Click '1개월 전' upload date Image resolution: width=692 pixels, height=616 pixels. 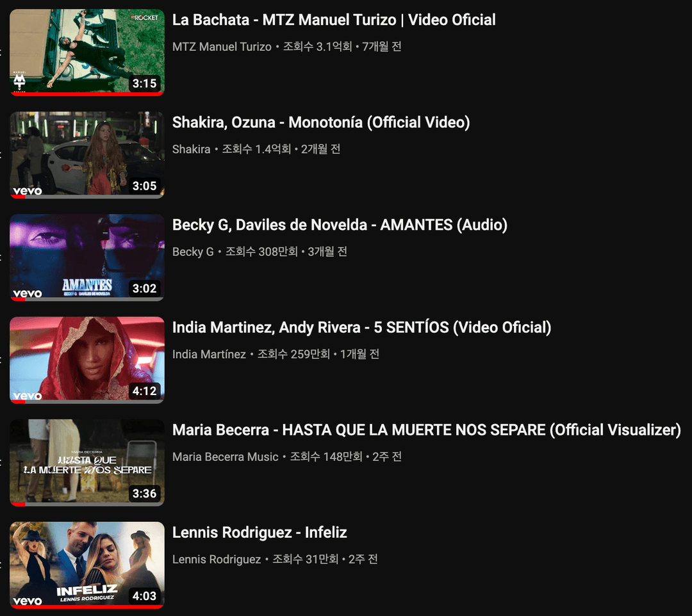tap(359, 354)
